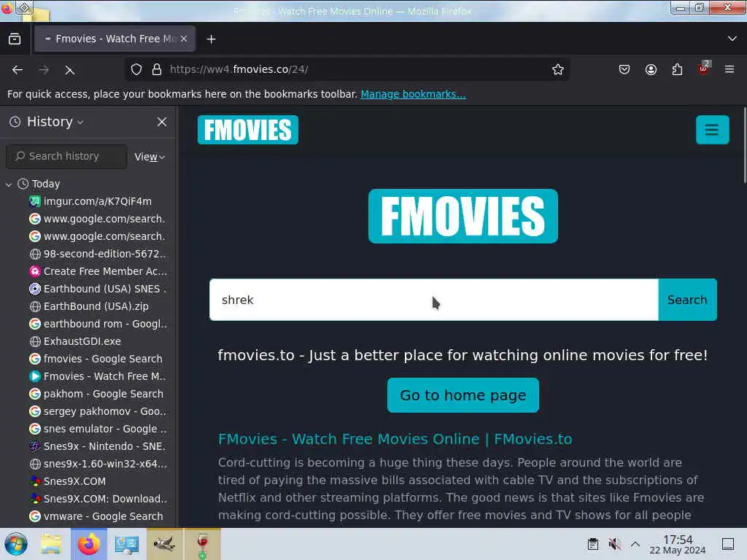
Task: Open the wine glass taskbar icon
Action: [x=202, y=544]
